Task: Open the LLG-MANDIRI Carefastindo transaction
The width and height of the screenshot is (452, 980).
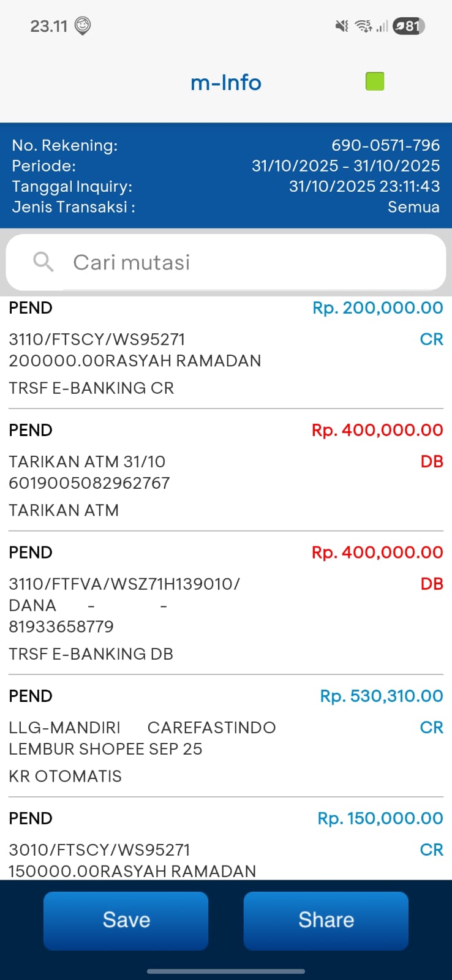Action: [x=225, y=736]
